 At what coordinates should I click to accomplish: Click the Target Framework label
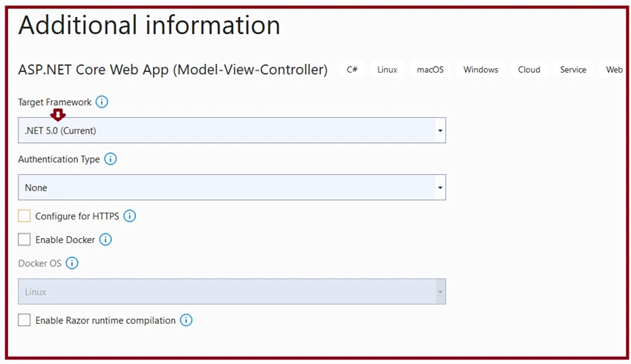[x=55, y=102]
